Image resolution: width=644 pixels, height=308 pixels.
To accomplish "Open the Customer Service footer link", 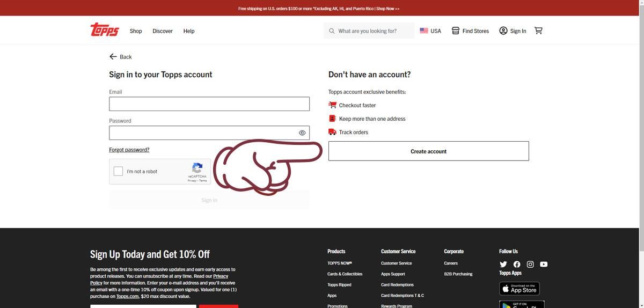I will 397,263.
